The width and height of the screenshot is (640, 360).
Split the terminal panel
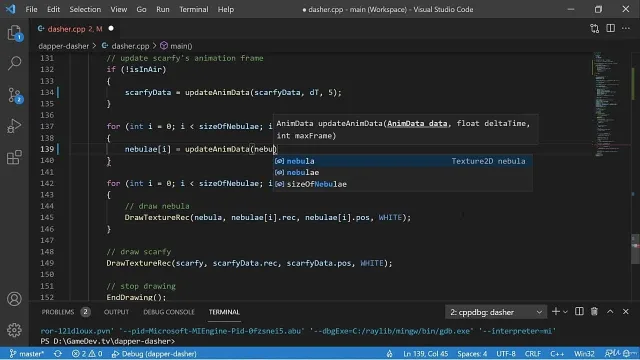point(579,311)
